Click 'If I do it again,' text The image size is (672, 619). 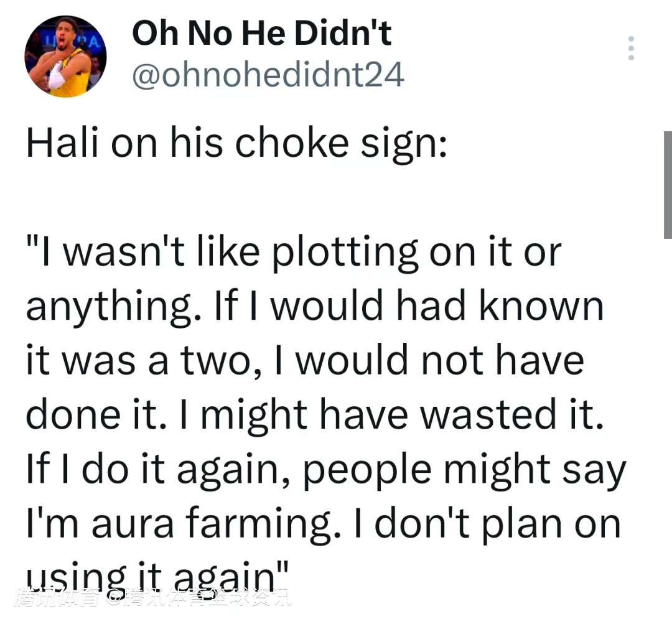point(157,470)
